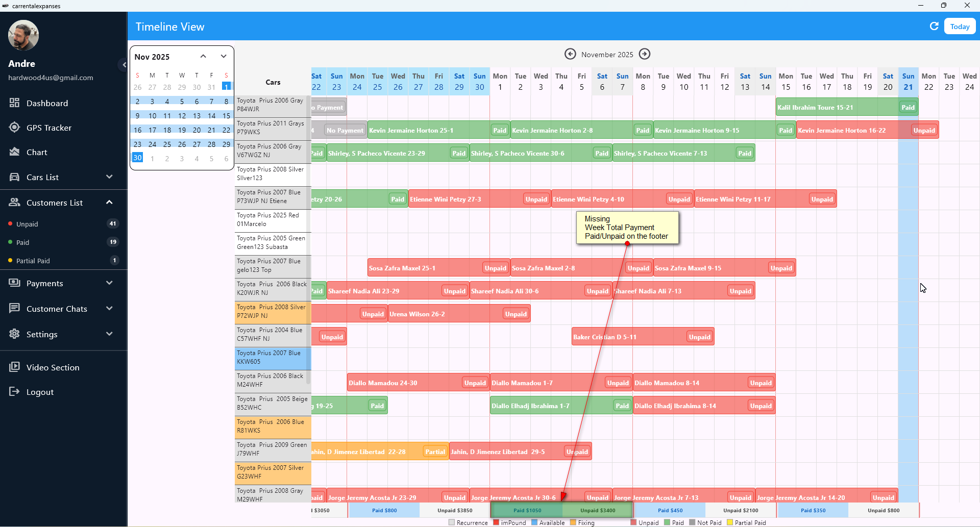
Task: Refresh the timeline with the reload icon
Action: click(x=934, y=26)
